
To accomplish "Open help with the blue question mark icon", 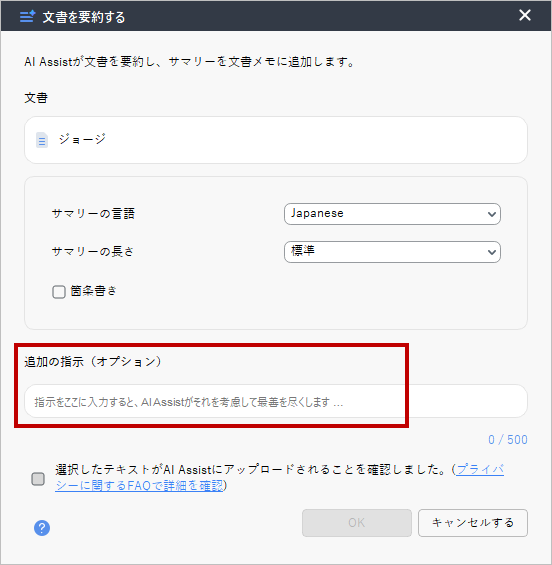I will coord(42,528).
